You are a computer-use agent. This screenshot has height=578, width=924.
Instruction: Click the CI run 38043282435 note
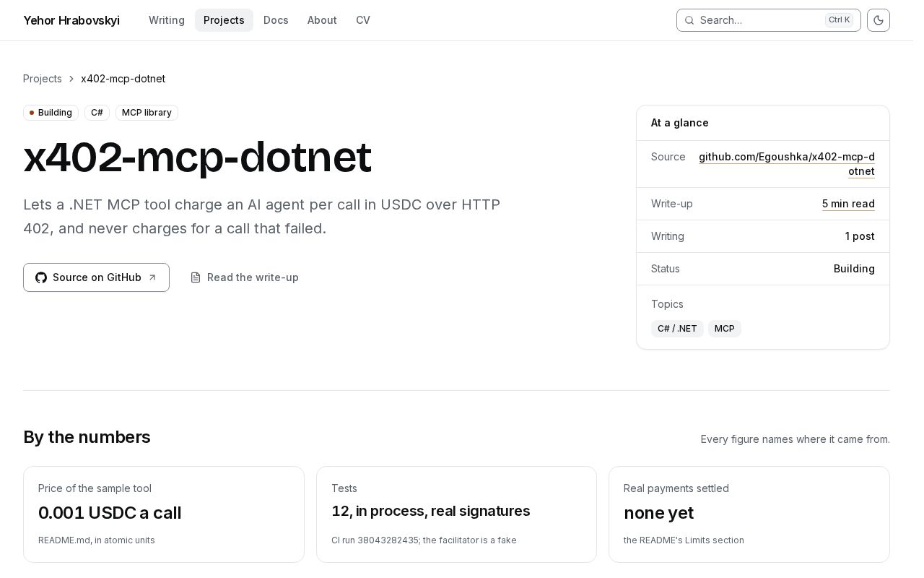point(424,540)
